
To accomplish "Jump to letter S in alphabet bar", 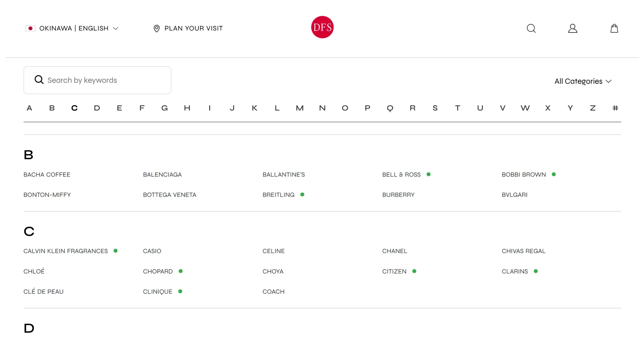I will click(435, 108).
